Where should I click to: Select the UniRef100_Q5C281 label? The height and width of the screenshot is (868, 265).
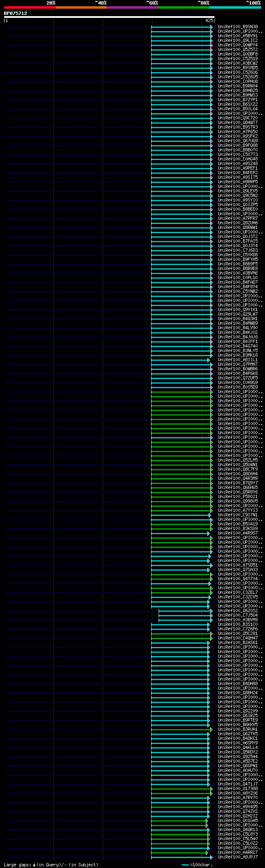pyautogui.click(x=238, y=634)
